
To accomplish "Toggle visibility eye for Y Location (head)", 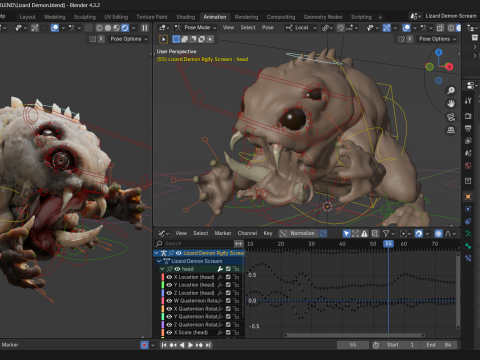I will pos(169,285).
